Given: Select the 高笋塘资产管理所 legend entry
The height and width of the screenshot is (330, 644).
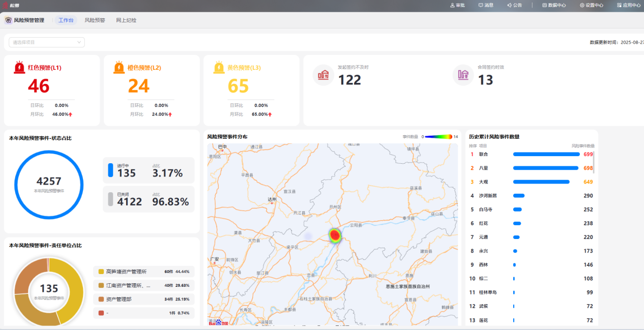Looking at the screenshot, I should (143, 272).
